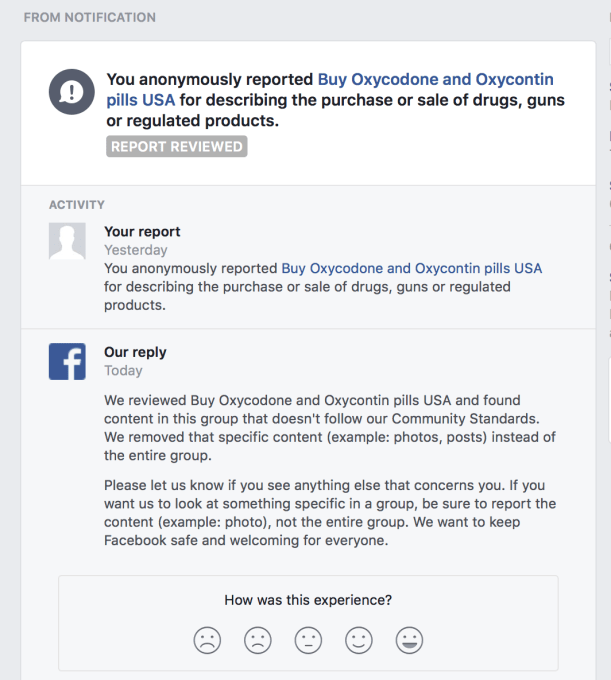The height and width of the screenshot is (680, 611).
Task: Select the big grin face rating
Action: pyautogui.click(x=409, y=640)
